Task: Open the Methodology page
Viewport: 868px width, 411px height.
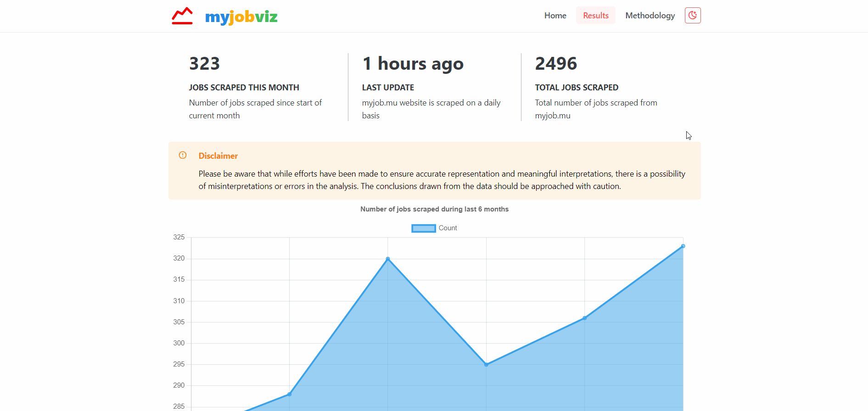Action: click(x=650, y=16)
